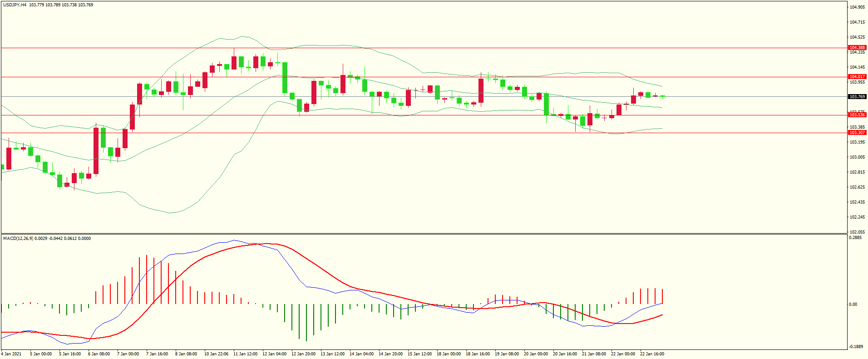
Task: Click the 102.625 price axis label
Action: click(857, 187)
